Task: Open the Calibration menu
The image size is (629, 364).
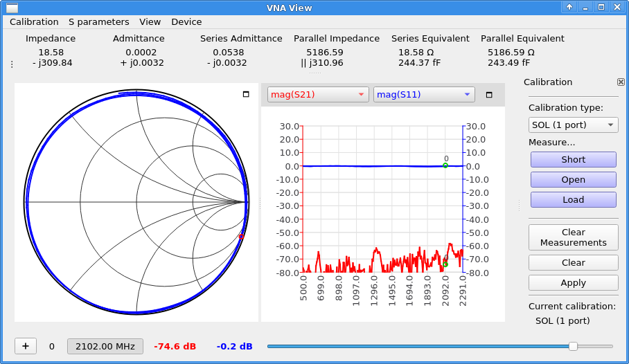Action: coord(34,22)
